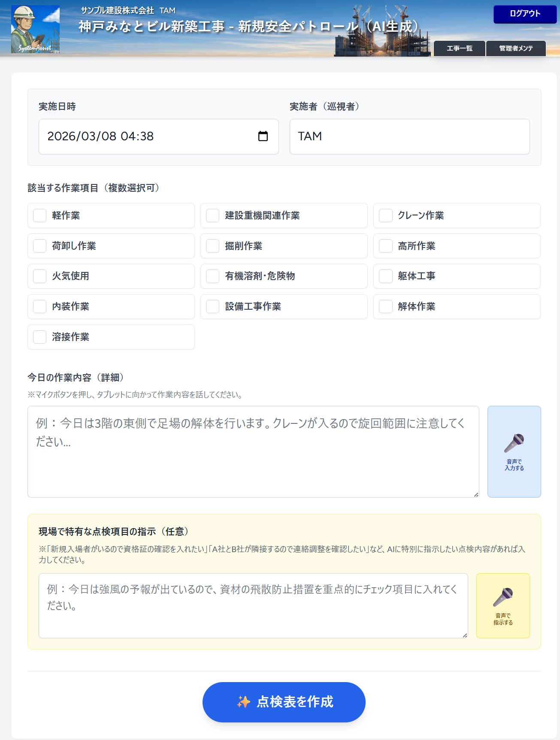Image resolution: width=560 pixels, height=740 pixels.
Task: Check the 有機溶剤･危険物 checkbox
Action: (213, 276)
